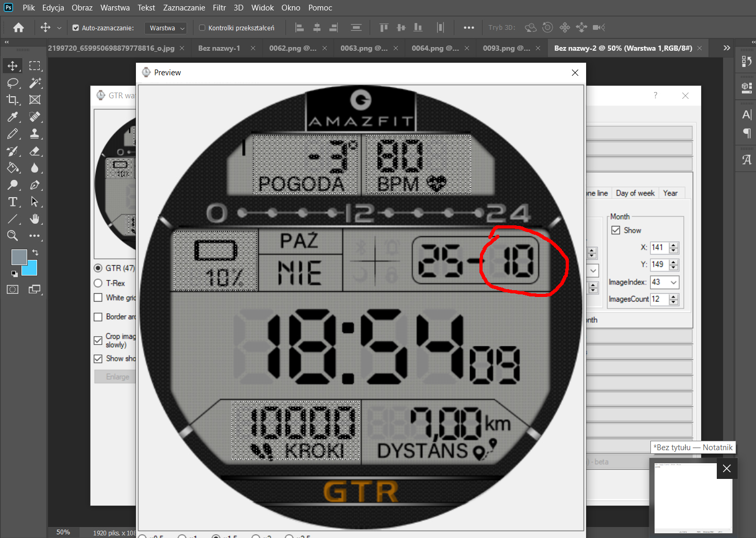Select the Frame tool

tap(35, 100)
